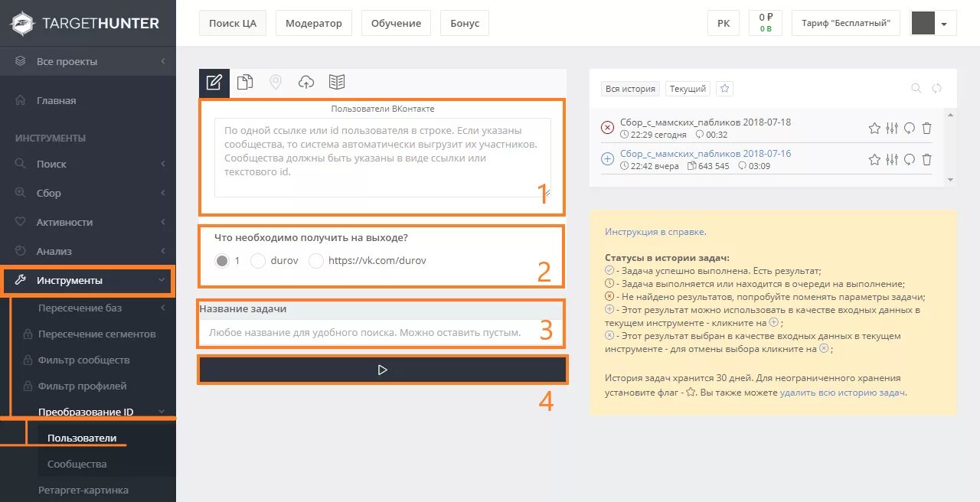980x502 pixels.
Task: Open Сбор_с_мамских_пабликов 2018-07-16 result
Action: (x=705, y=153)
